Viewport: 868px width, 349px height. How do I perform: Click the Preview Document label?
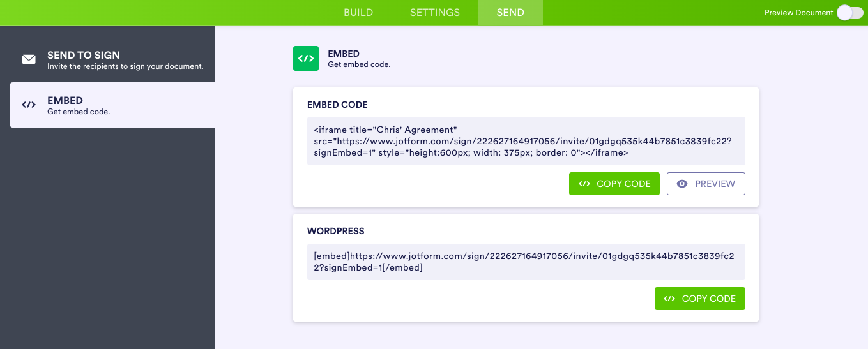point(798,13)
